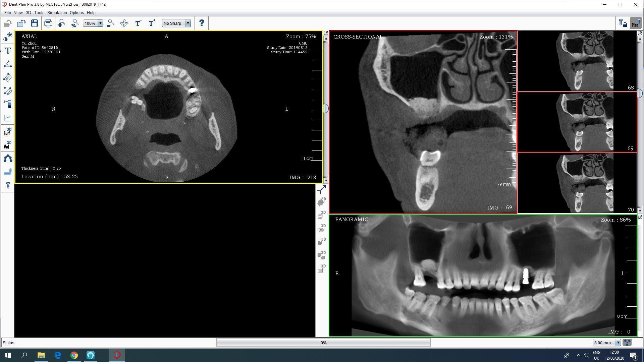This screenshot has width=644, height=362.
Task: Select the implant screw placement tool
Action: click(8, 185)
